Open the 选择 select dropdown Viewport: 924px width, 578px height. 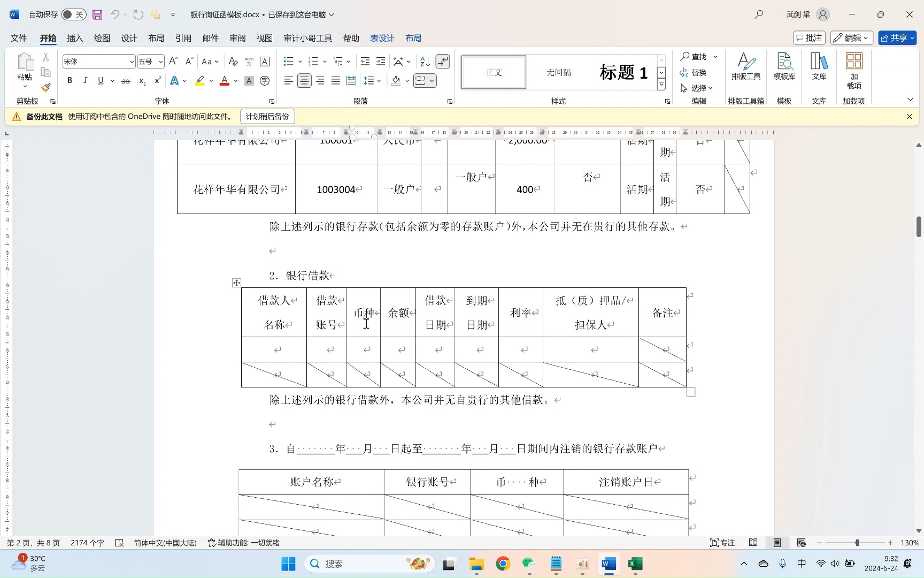[x=697, y=88]
